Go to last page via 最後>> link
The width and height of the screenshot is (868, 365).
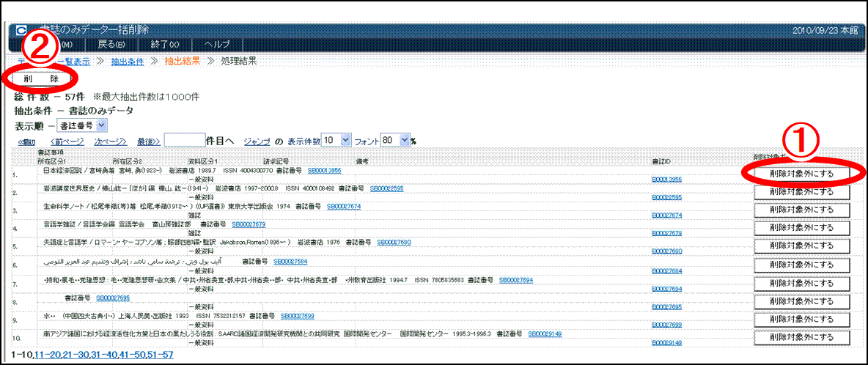[x=149, y=141]
